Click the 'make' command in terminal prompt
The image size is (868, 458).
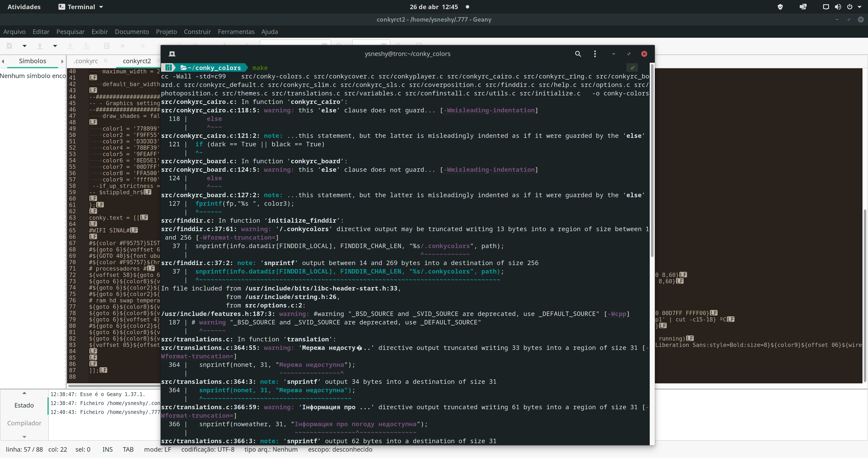[260, 68]
